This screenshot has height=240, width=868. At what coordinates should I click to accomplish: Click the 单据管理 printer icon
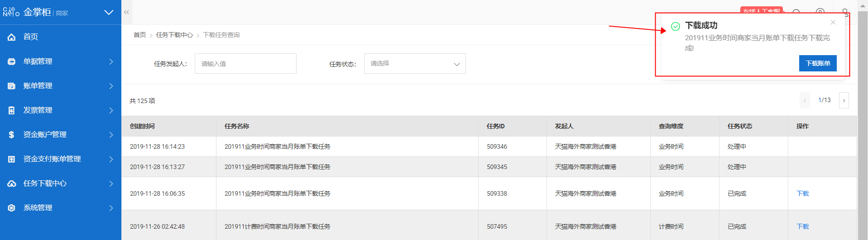[11, 61]
